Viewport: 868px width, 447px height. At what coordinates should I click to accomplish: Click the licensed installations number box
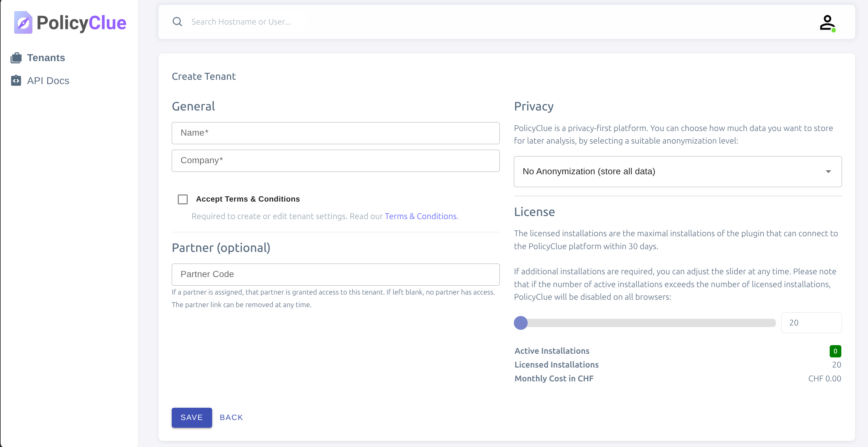tap(811, 323)
